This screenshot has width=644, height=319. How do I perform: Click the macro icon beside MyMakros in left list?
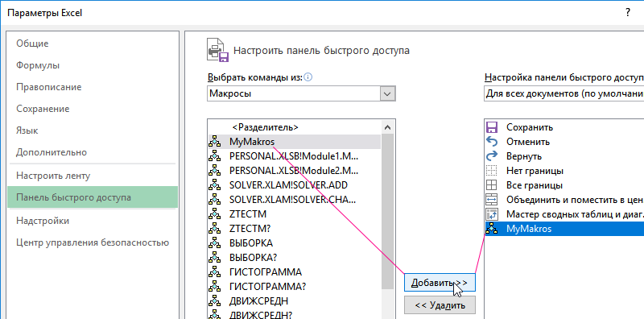click(x=214, y=142)
